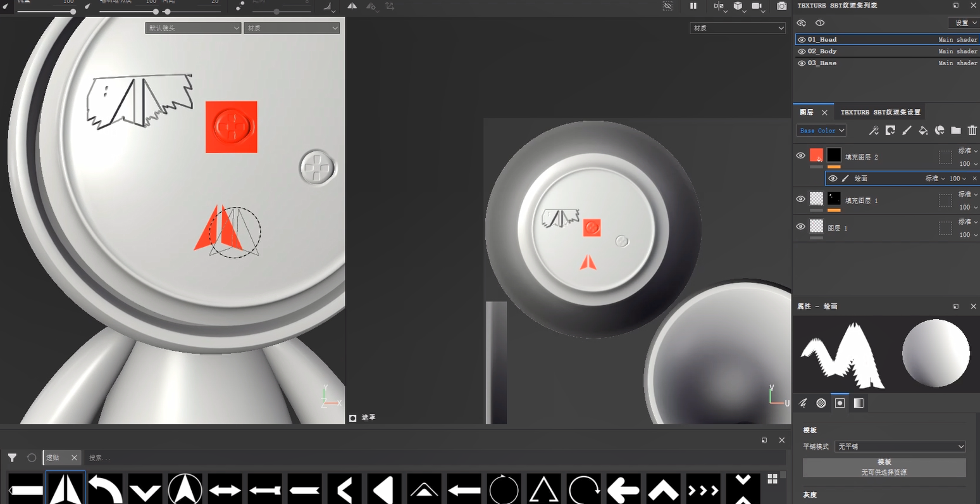Viewport: 980px width, 504px height.
Task: Select the 03_Base texture set
Action: (822, 63)
